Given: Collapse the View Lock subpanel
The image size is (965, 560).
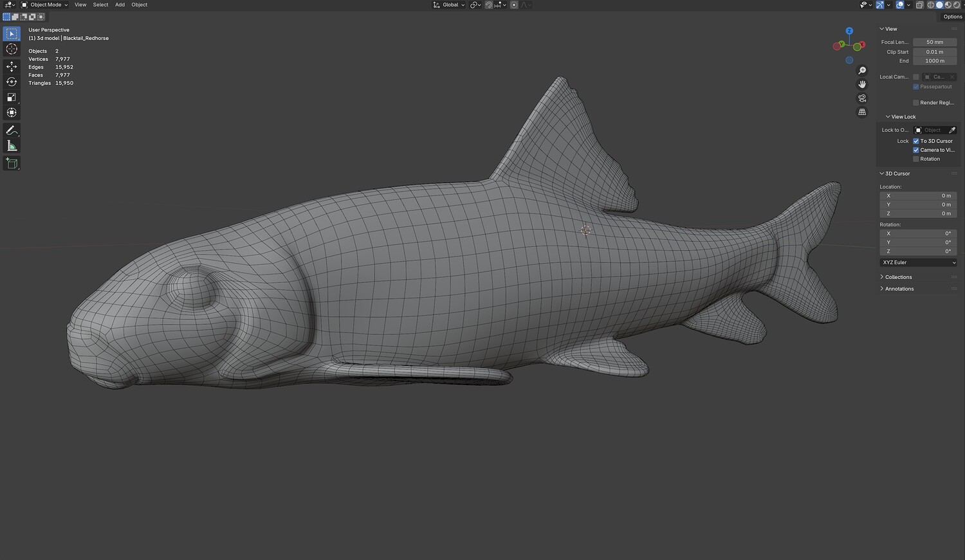Looking at the screenshot, I should (901, 116).
